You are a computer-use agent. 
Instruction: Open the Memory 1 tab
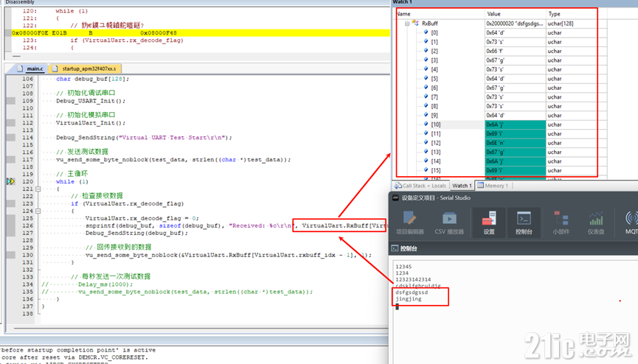tap(493, 186)
